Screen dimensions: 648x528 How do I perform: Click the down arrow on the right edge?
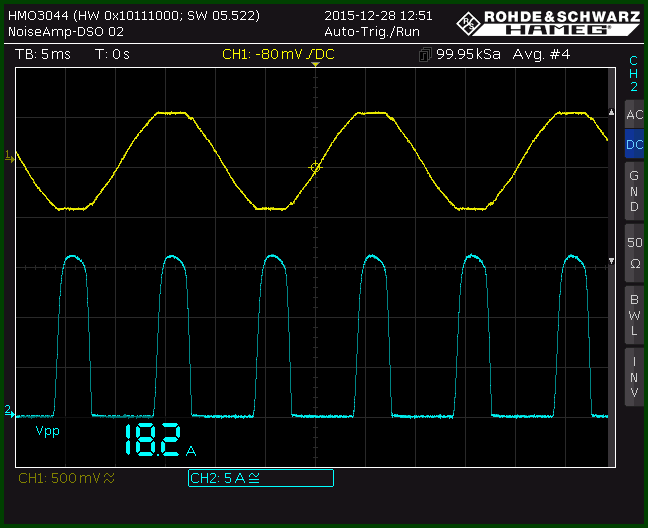(612, 261)
